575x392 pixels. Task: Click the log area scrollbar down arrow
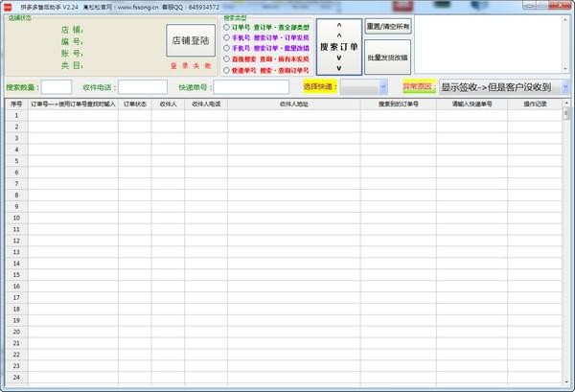point(565,69)
